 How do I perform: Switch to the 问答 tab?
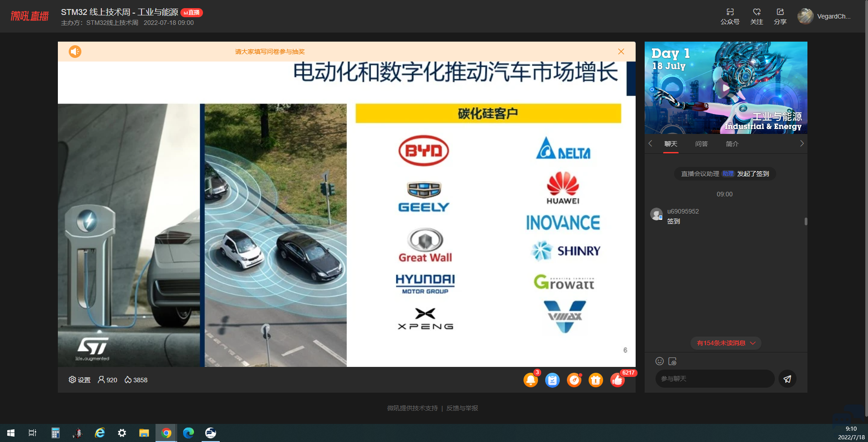[x=702, y=144]
